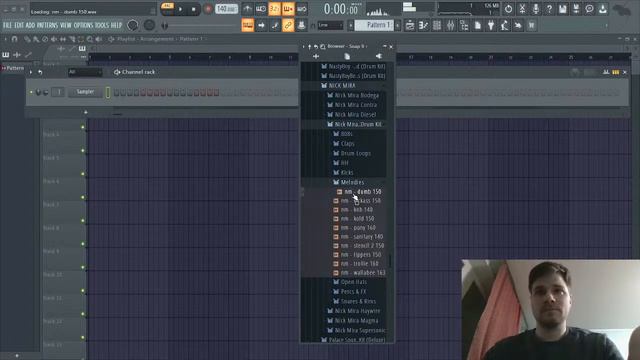Open the Piano roll view icon
Viewport: 640px width, 360px height.
pos(423,25)
